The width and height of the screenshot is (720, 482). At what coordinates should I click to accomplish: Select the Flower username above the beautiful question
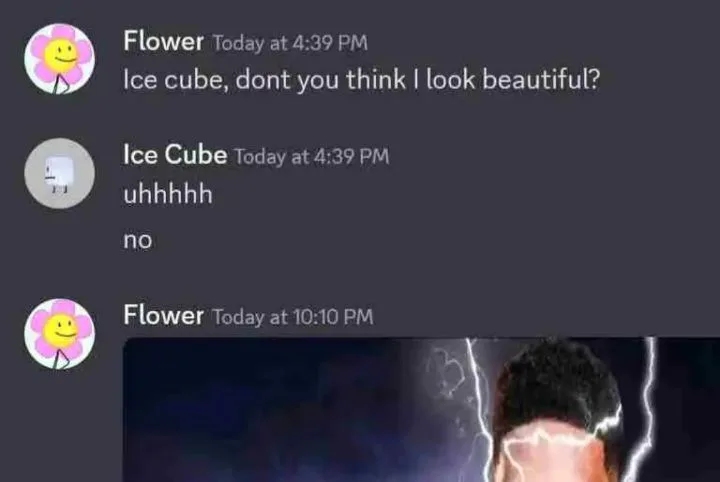[163, 41]
